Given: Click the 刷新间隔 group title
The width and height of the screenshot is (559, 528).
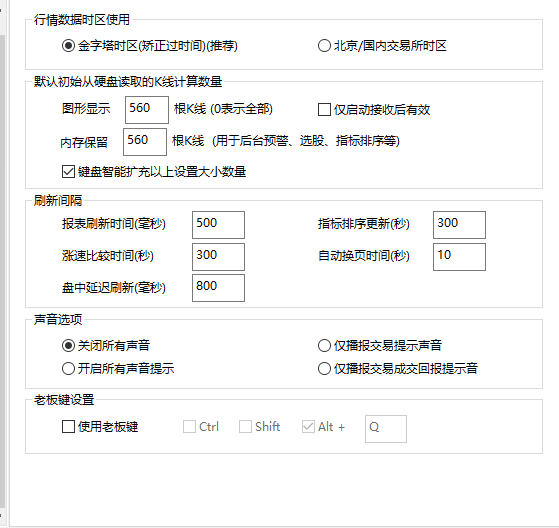Looking at the screenshot, I should [x=58, y=200].
